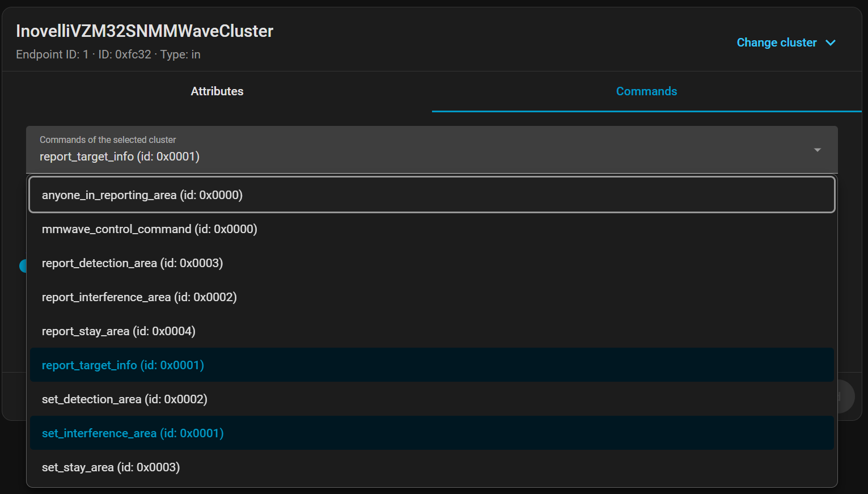Select set_interference_area (id: 0x0001) option
Screen dimensions: 868x494
[432, 433]
